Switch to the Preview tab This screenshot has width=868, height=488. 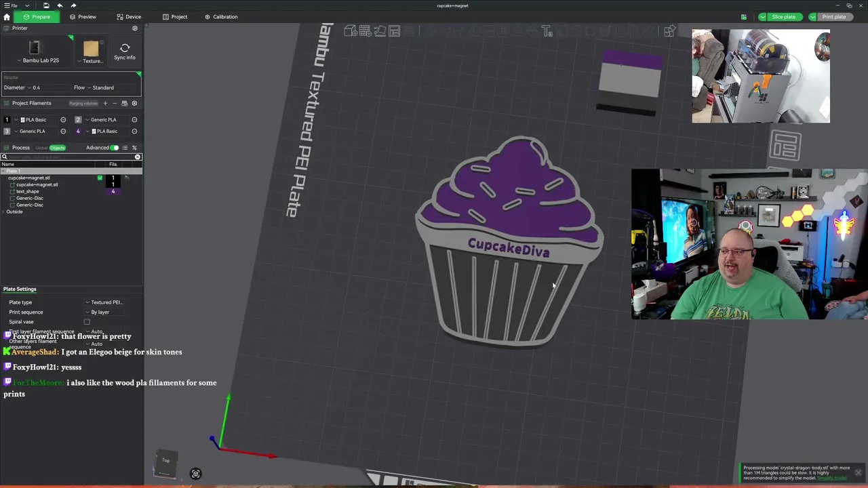83,17
